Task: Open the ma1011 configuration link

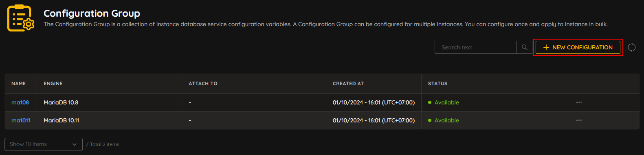Action: [x=21, y=120]
